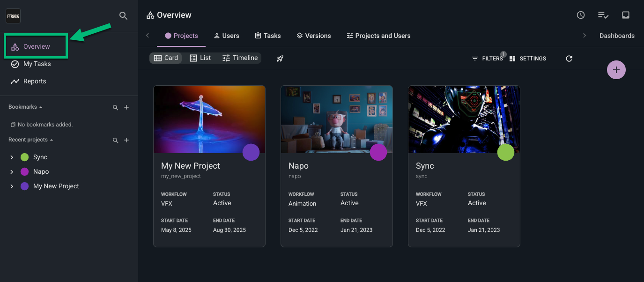Click the FTRACK logo
This screenshot has height=282, width=644.
(x=13, y=15)
